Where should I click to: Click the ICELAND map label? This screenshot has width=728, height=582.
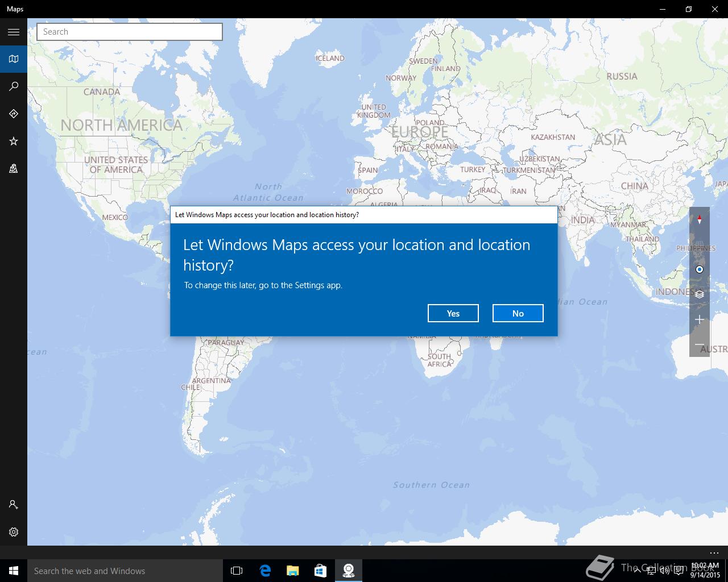[x=330, y=58]
